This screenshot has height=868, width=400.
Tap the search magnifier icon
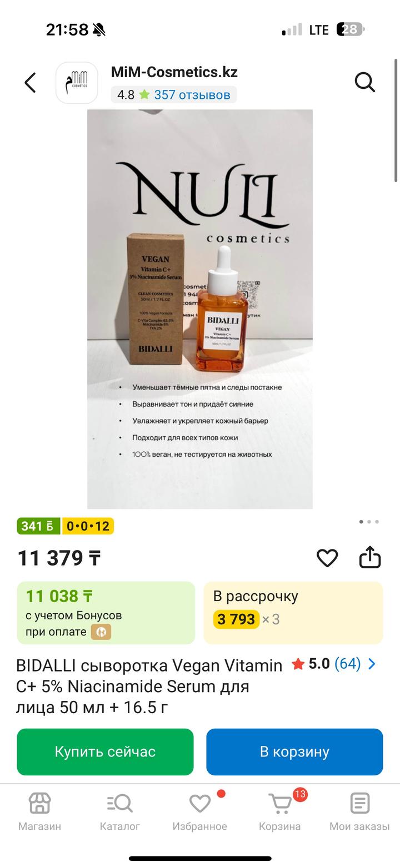coord(365,82)
